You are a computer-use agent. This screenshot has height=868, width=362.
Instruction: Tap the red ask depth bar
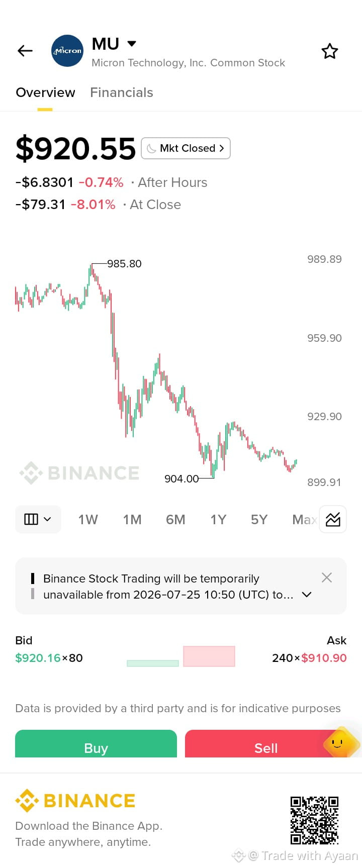(209, 656)
